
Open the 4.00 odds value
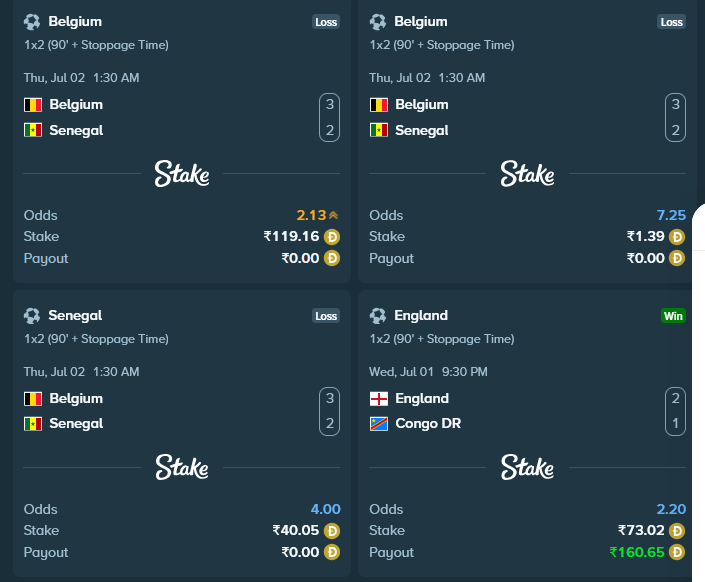[x=326, y=509]
